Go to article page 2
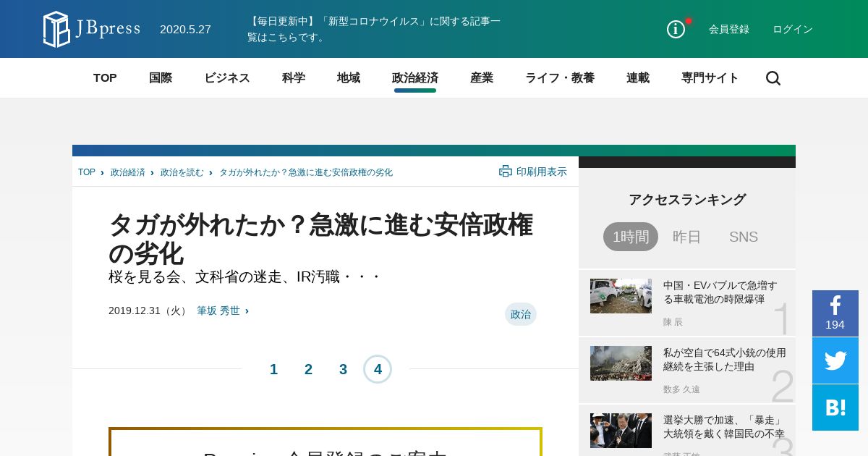The image size is (868, 456). 308,369
